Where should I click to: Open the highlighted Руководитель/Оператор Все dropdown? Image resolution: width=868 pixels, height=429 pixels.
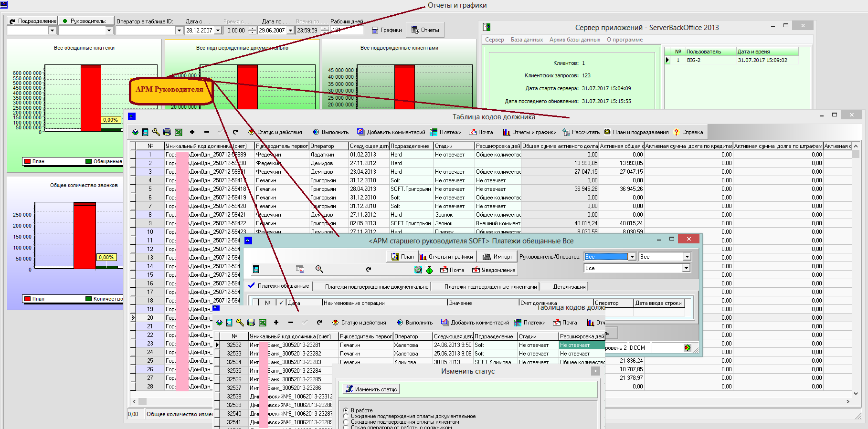pyautogui.click(x=632, y=257)
